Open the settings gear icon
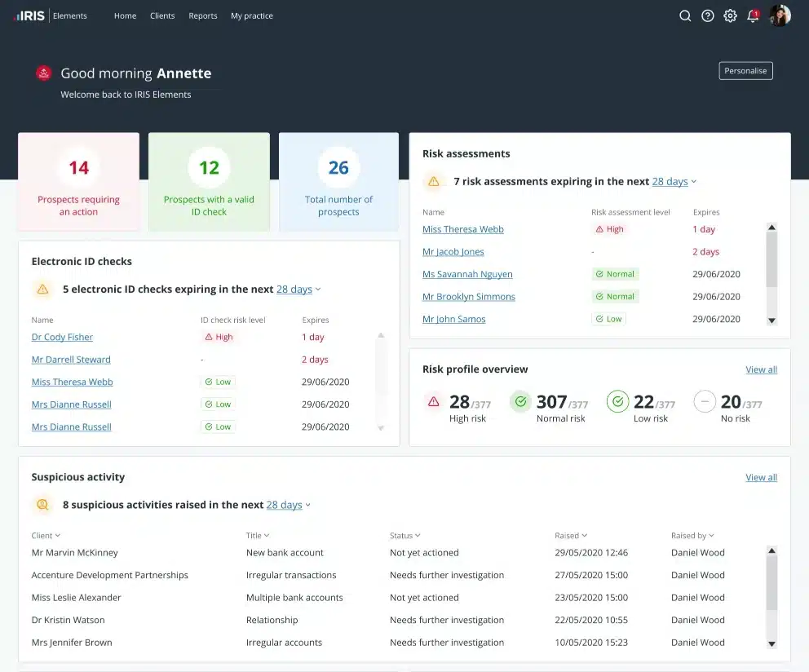The height and width of the screenshot is (672, 809). (730, 15)
